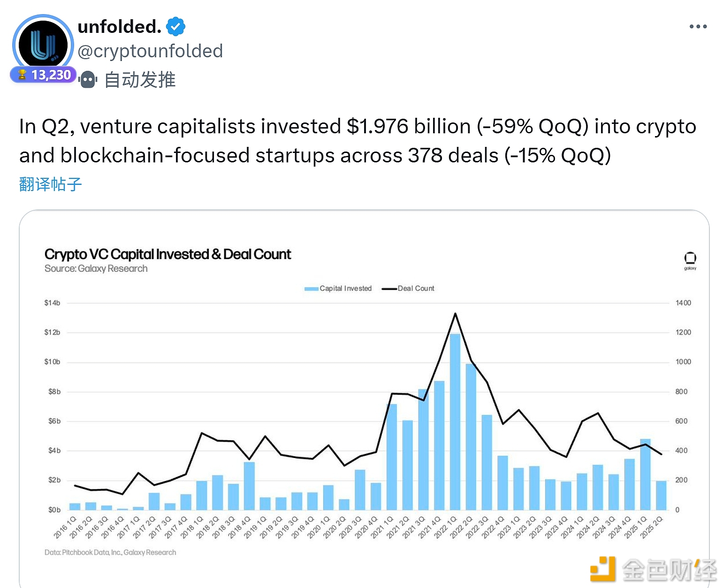Open the three-dot more options menu
723x588 pixels.
coord(698,27)
